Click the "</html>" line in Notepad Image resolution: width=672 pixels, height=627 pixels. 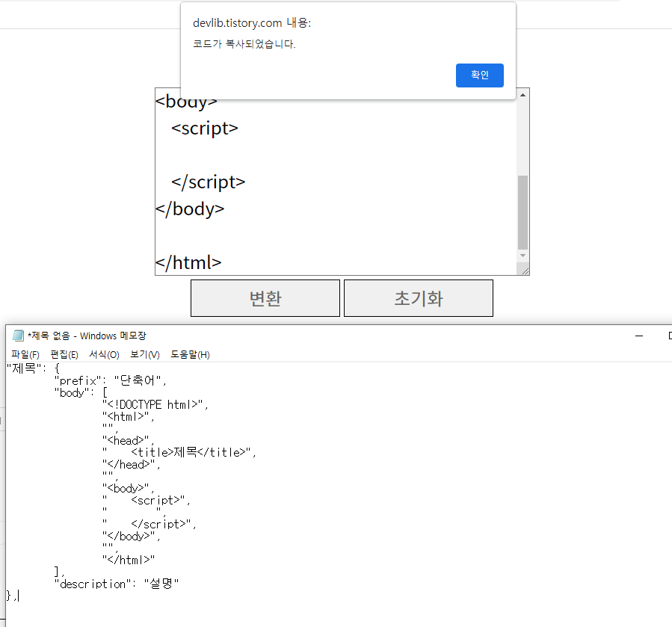point(128,560)
